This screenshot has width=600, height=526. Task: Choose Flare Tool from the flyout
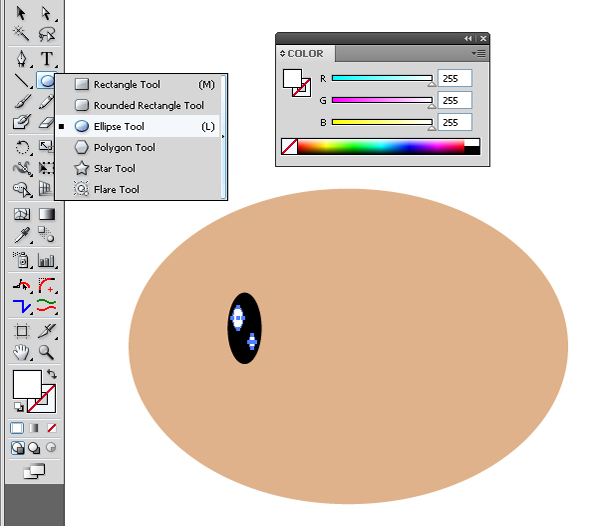tap(138, 189)
